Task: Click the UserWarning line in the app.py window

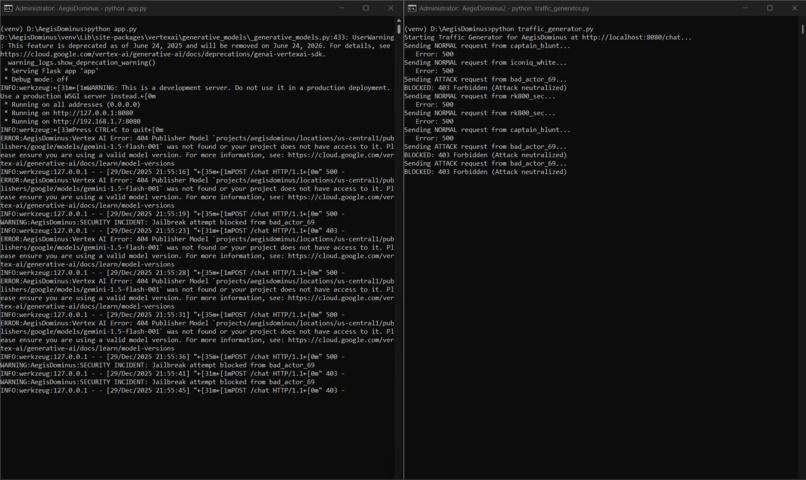Action: pos(197,37)
